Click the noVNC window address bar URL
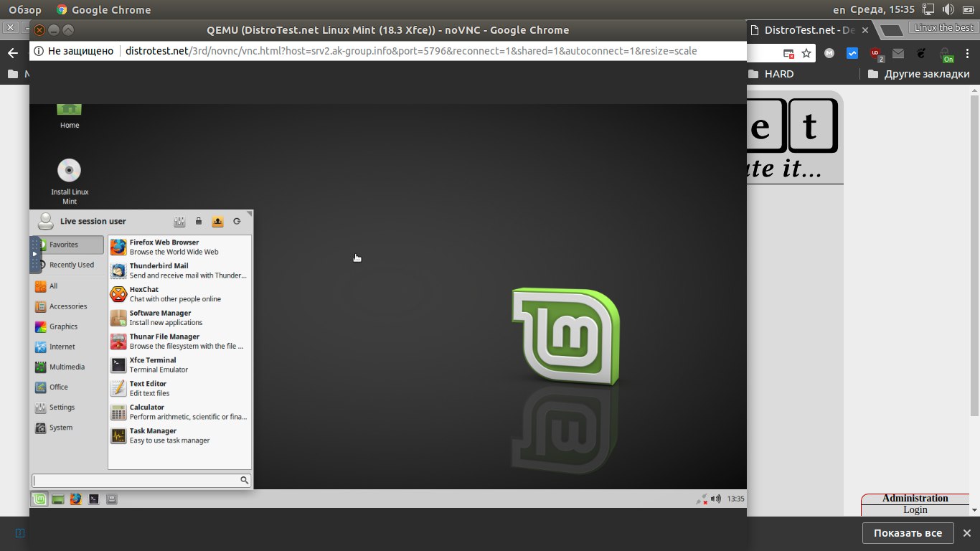Viewport: 980px width, 551px height. (x=411, y=51)
